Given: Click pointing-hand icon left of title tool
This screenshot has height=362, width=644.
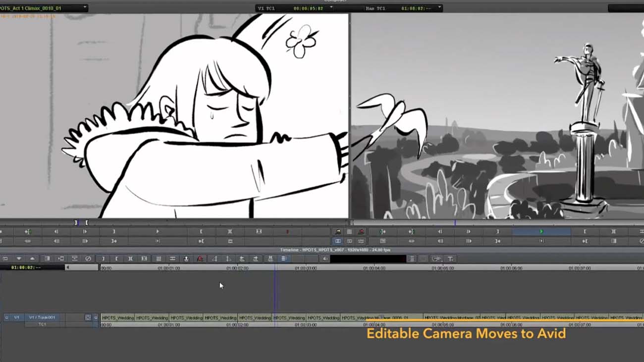Looking at the screenshot, I should pyautogui.click(x=436, y=259).
